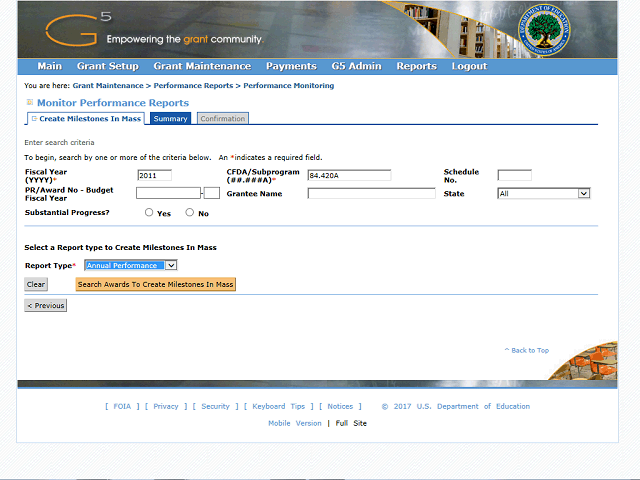Switch to the Mobile Version link
This screenshot has width=640, height=480.
pos(295,423)
